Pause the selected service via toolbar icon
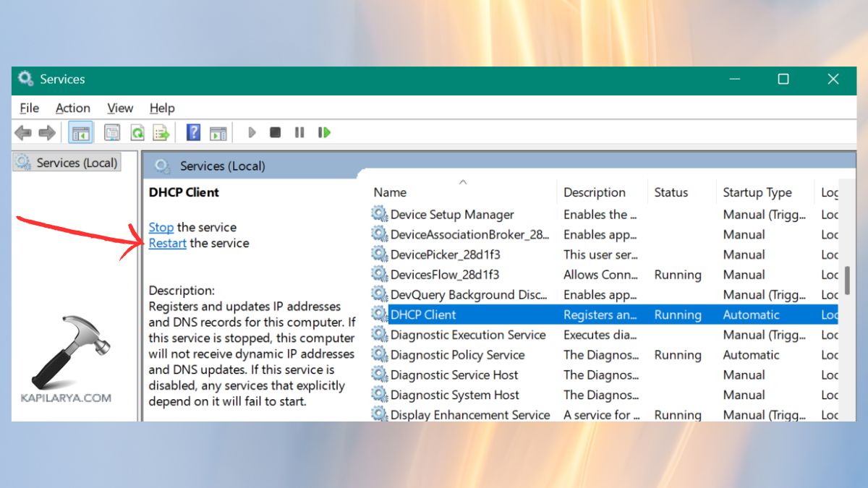 [x=299, y=132]
